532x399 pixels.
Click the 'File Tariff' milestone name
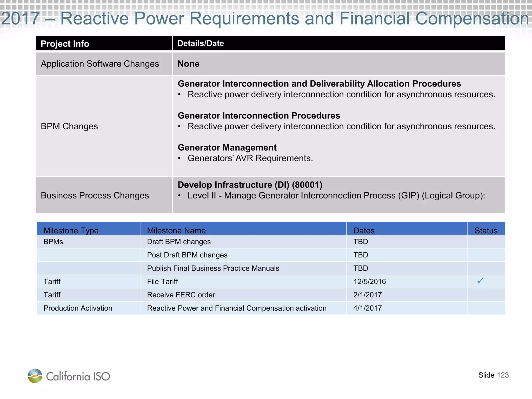[x=162, y=282]
